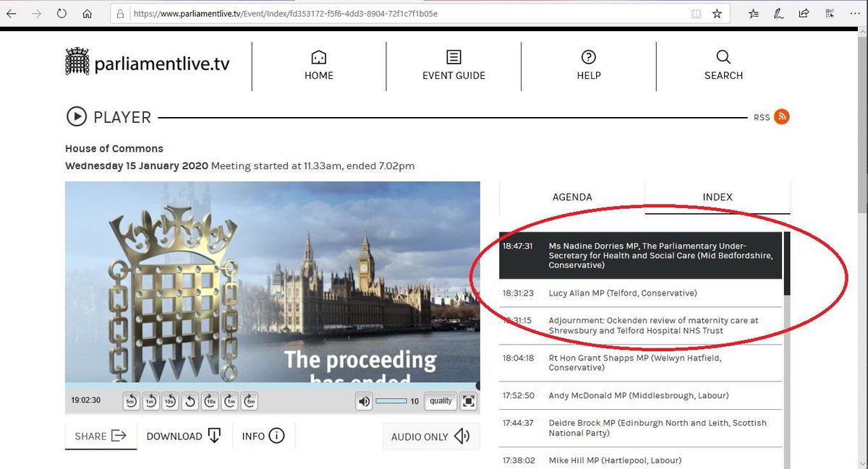Select Adjournment: Ockenden review index entry

coord(641,326)
